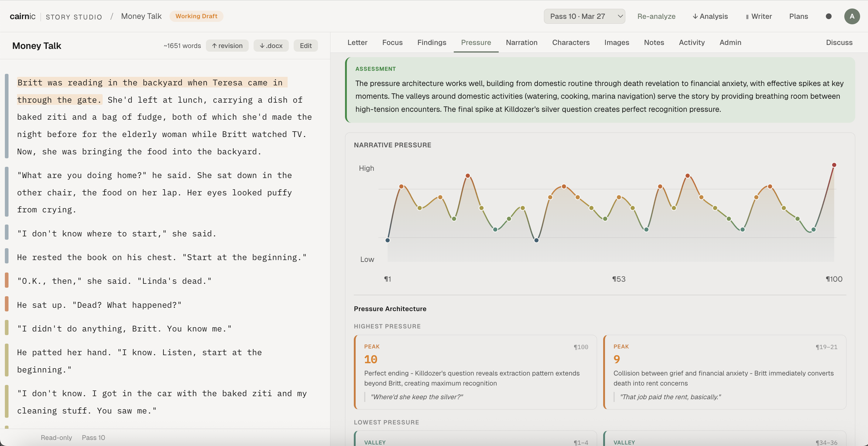Click the user avatar A icon
868x446 pixels.
pyautogui.click(x=852, y=16)
